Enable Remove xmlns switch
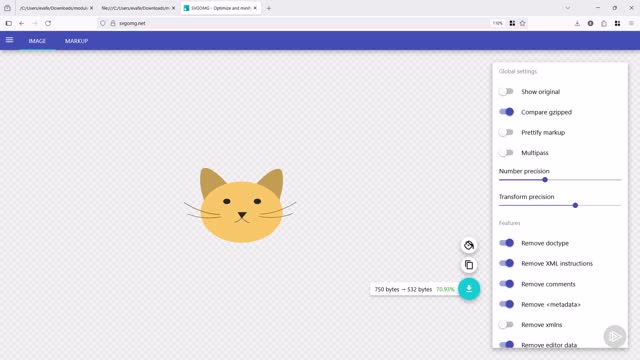 pyautogui.click(x=506, y=324)
